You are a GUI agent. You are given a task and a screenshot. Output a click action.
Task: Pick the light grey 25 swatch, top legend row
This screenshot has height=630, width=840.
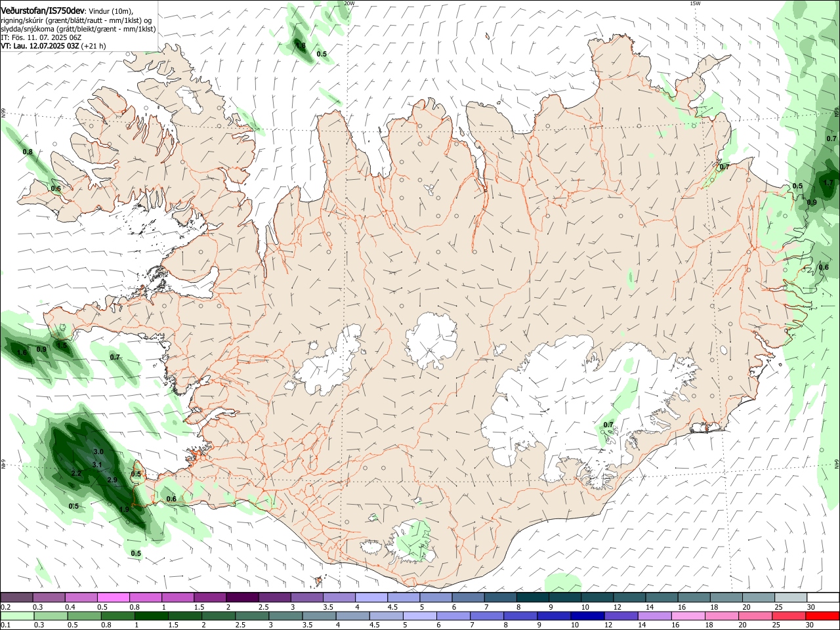(x=791, y=598)
